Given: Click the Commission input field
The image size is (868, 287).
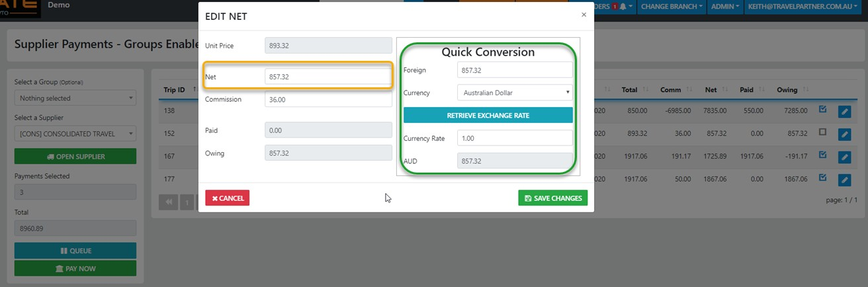Looking at the screenshot, I should click(328, 99).
